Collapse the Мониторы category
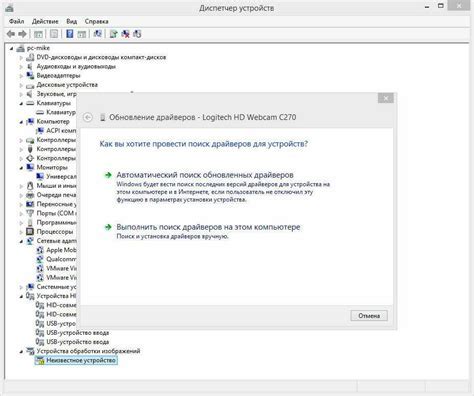The height and width of the screenshot is (396, 474). pyautogui.click(x=21, y=167)
